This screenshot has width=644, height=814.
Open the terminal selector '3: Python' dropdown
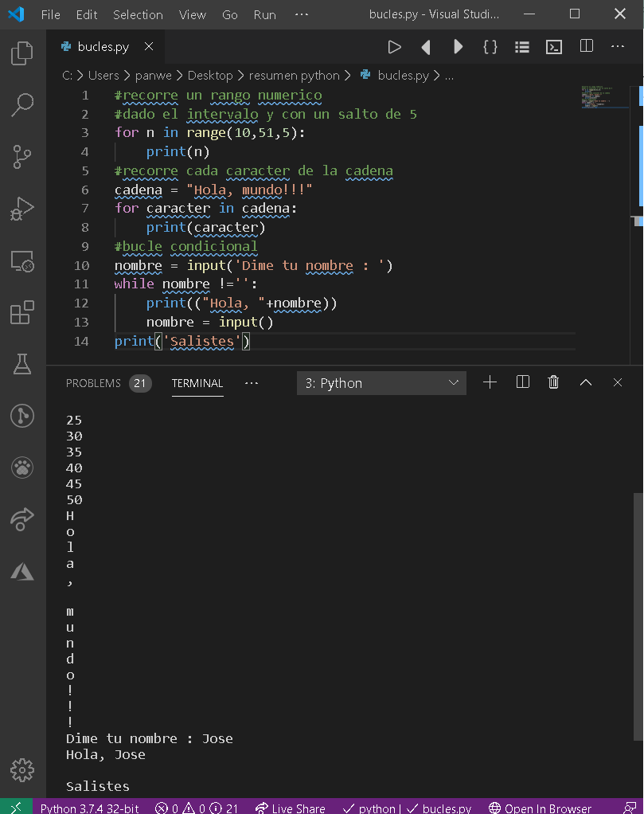[381, 383]
